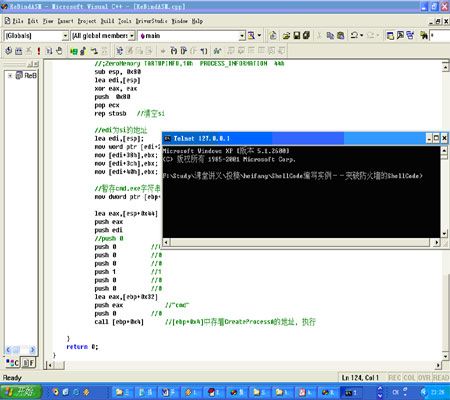Screen dimensions: 450x400
Task: Click the "return 0;" code line
Action: pos(82,347)
